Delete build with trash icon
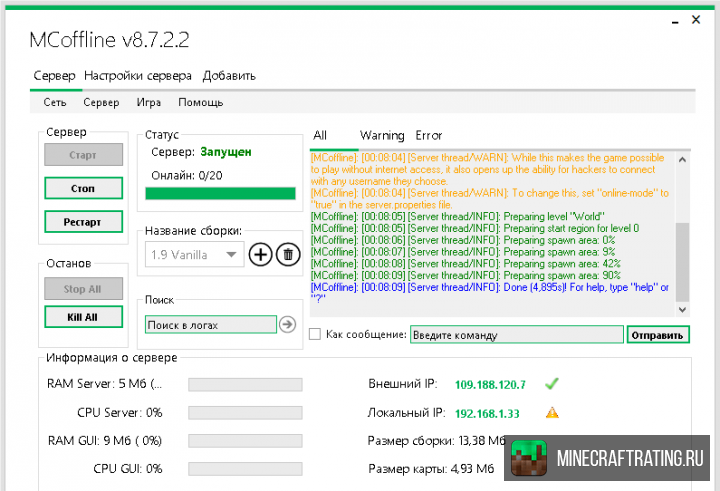The height and width of the screenshot is (491, 720). coord(288,254)
